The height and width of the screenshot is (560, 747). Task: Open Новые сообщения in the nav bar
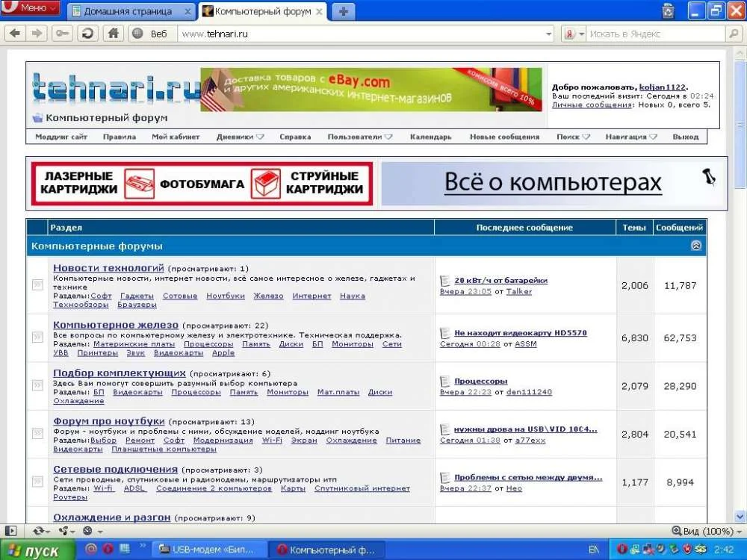(504, 137)
